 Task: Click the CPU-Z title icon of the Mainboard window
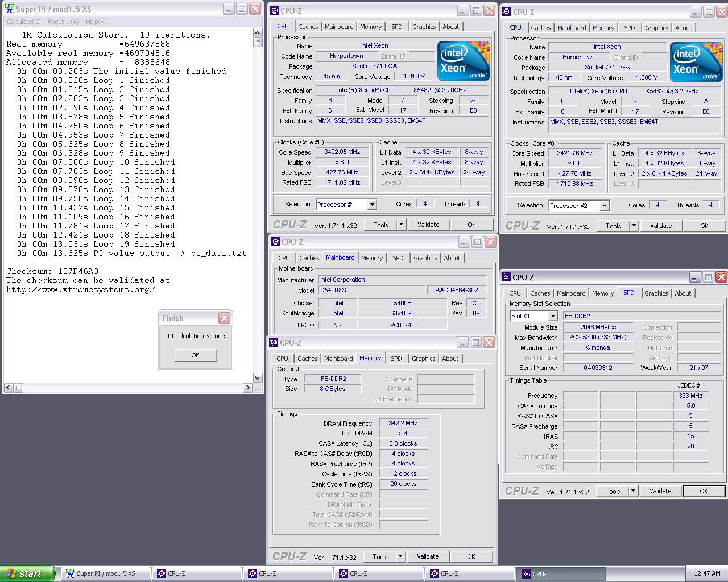coord(275,242)
